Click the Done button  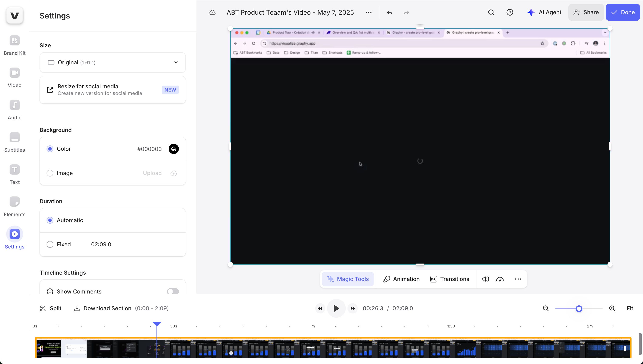coord(622,13)
